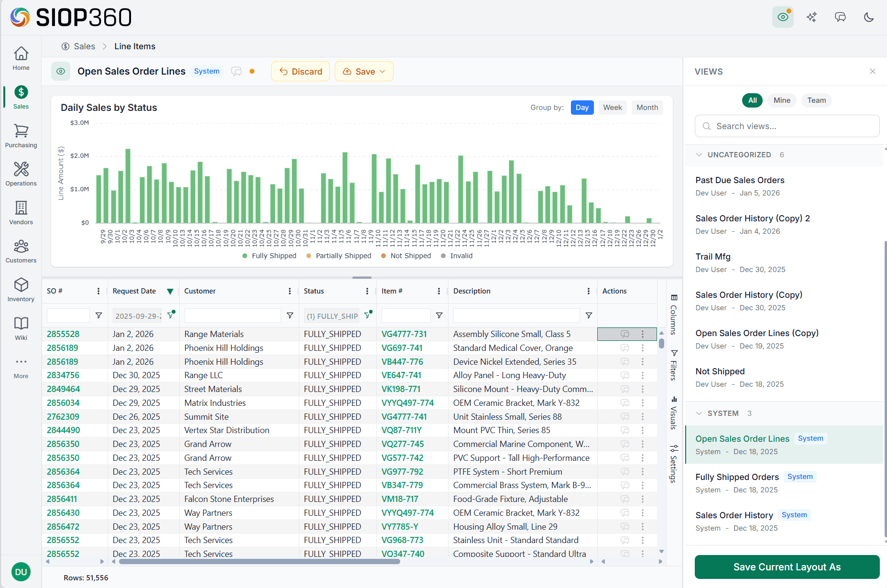Image resolution: width=887 pixels, height=588 pixels.
Task: Switch chart grouping to Month
Action: point(647,107)
